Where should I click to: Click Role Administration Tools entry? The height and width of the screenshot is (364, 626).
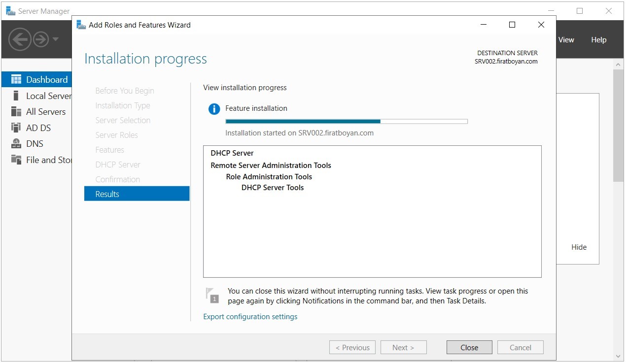269,176
